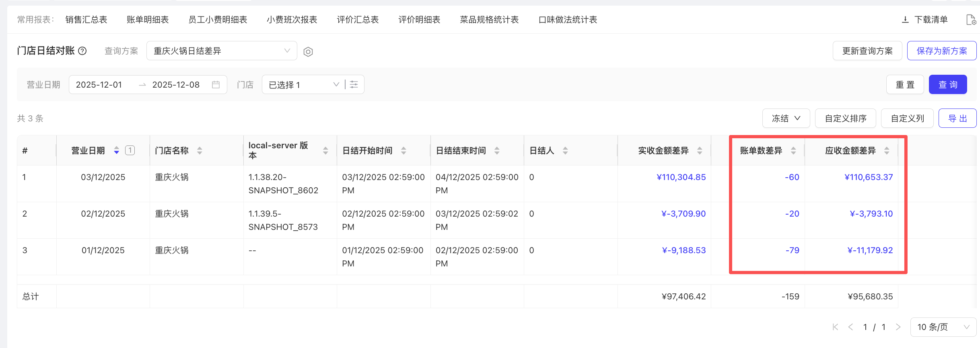Switch to 账单明细表 report
This screenshot has height=348, width=980.
[148, 20]
